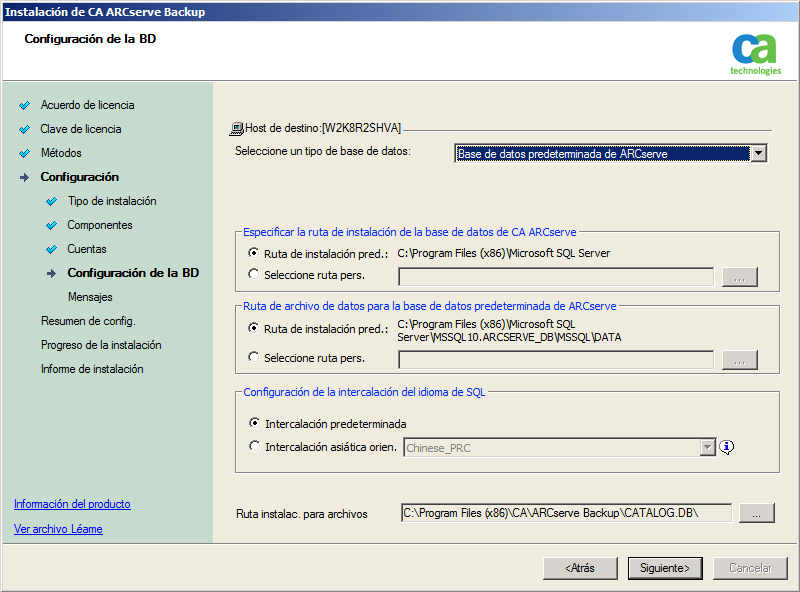
Task: Select custom path radio for data file
Action: click(x=254, y=357)
